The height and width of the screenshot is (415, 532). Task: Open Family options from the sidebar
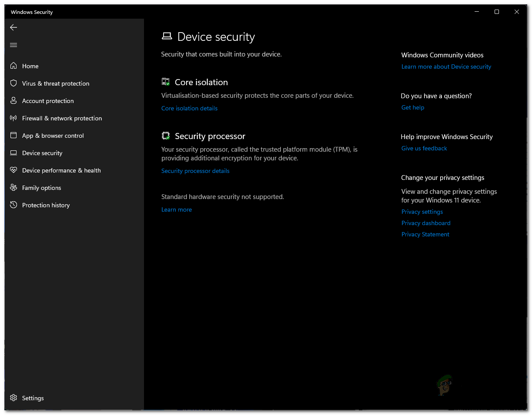click(41, 187)
